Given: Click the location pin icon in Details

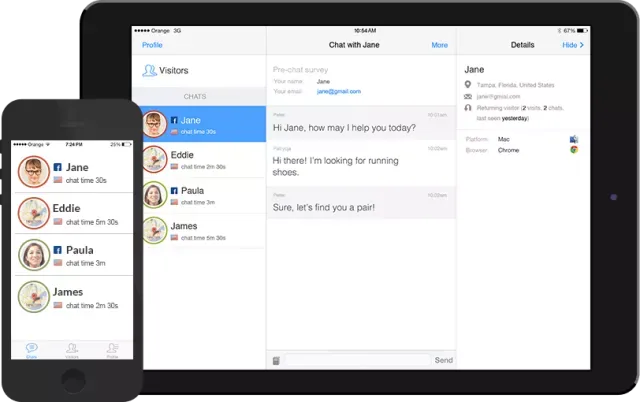Looking at the screenshot, I should click(468, 84).
